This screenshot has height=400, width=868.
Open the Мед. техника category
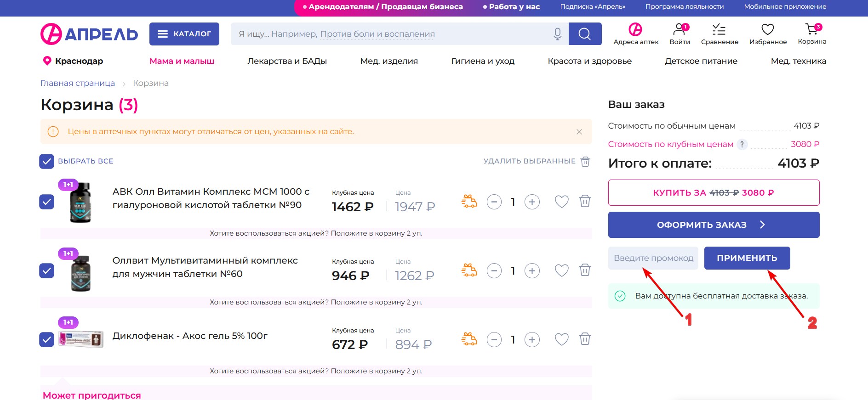(x=798, y=61)
